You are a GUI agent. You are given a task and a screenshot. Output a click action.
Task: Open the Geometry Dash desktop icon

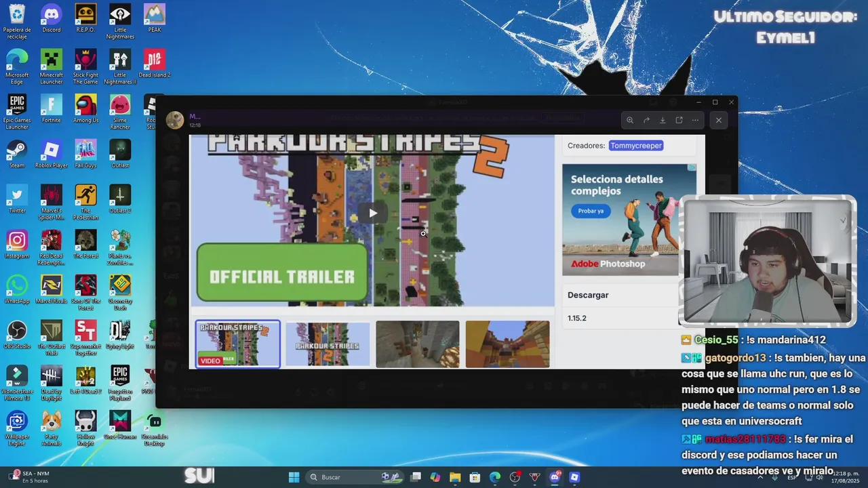[x=120, y=293]
